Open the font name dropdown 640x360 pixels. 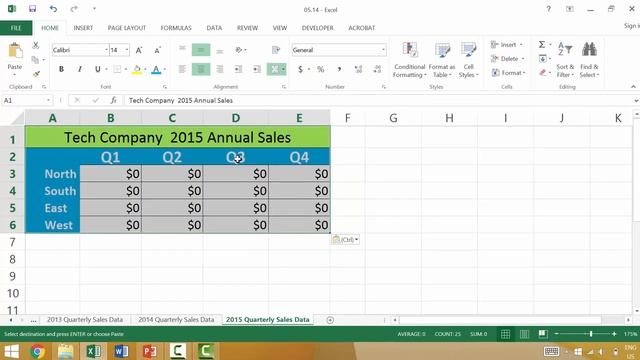pyautogui.click(x=106, y=50)
